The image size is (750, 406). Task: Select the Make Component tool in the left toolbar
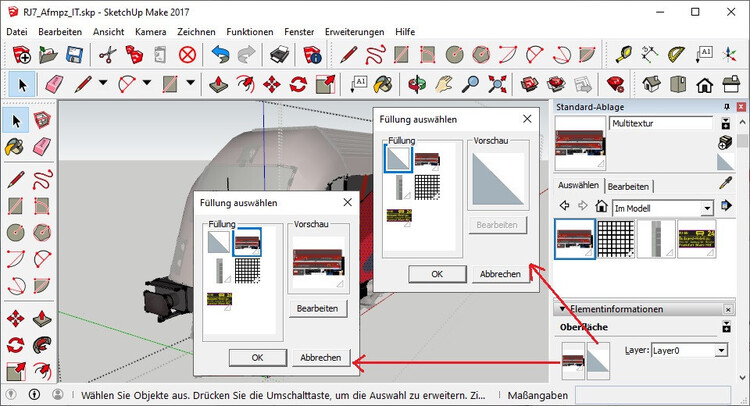[42, 120]
